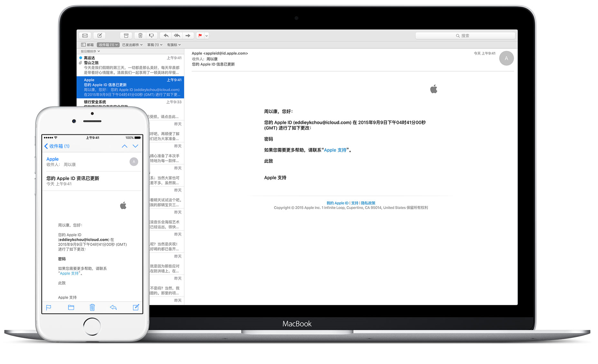Go to next message with iPhone down arrow
The height and width of the screenshot is (364, 598).
136,146
